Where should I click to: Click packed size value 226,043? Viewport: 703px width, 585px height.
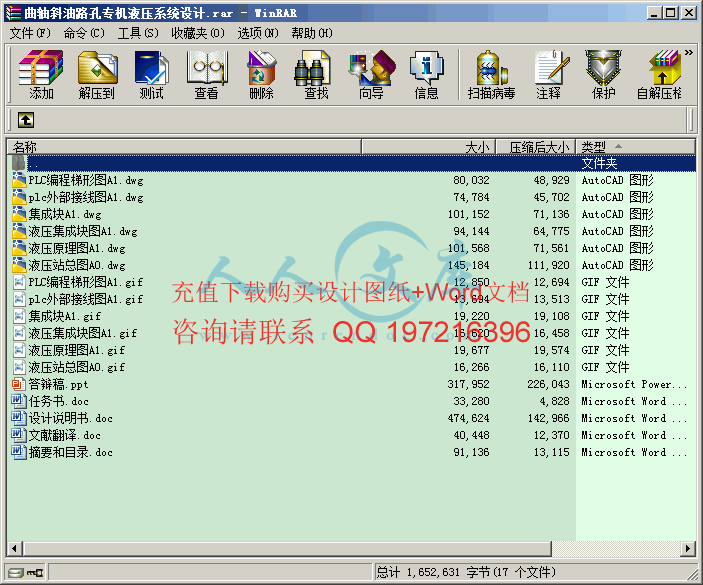548,384
